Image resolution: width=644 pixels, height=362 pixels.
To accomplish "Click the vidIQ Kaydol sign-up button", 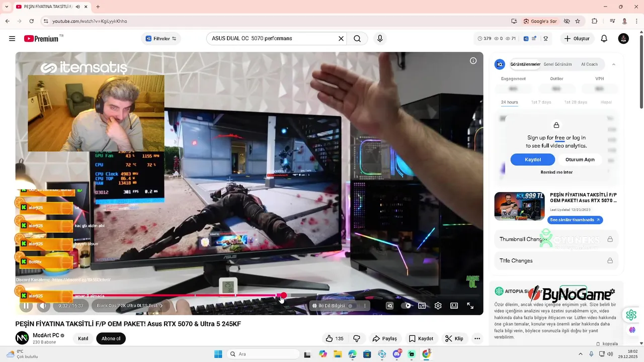I will click(x=533, y=159).
